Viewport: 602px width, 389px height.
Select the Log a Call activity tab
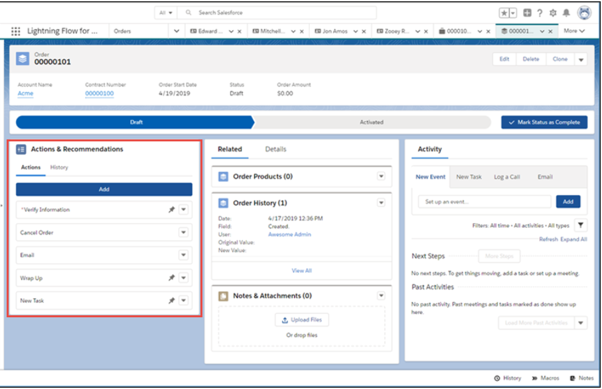(x=507, y=177)
